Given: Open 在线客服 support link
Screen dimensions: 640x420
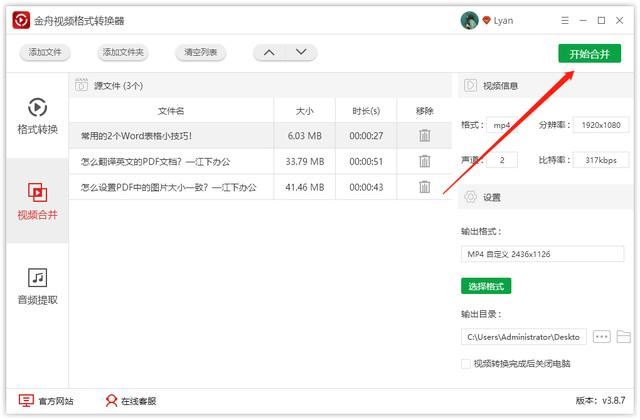Looking at the screenshot, I should click(x=131, y=401).
